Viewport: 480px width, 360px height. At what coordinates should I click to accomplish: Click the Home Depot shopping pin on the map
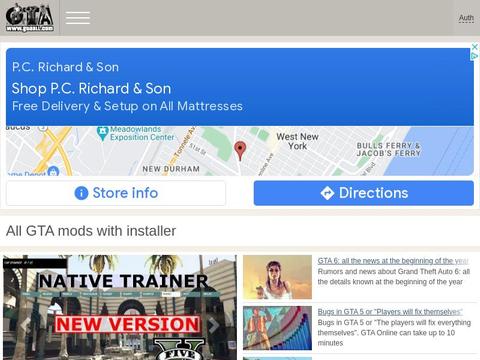point(53,171)
